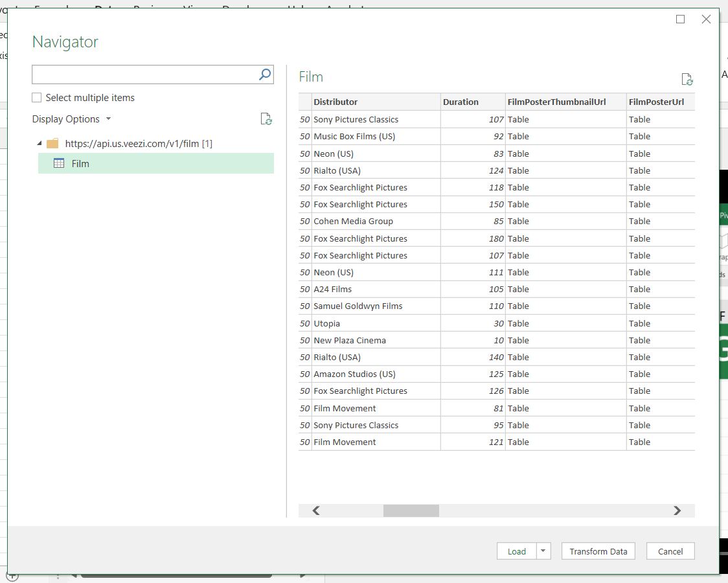Click the folder icon for api.us.veezi.com
This screenshot has height=583, width=728.
52,142
